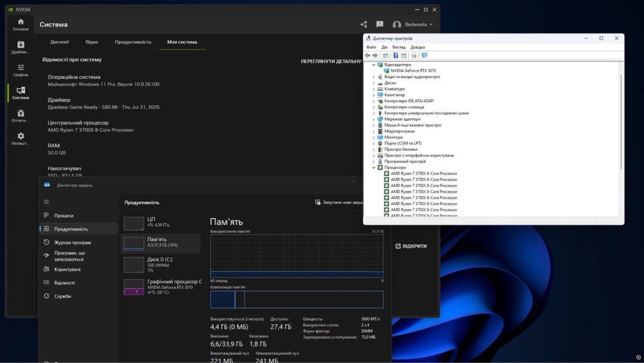Click the first properties pane icon after arrows
This screenshot has width=644, height=363.
(x=385, y=55)
